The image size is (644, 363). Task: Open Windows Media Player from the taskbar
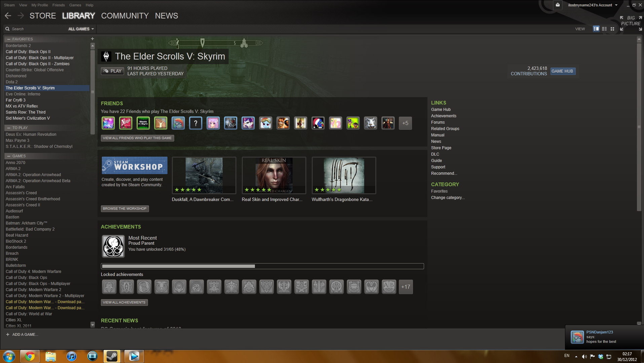[x=134, y=356]
